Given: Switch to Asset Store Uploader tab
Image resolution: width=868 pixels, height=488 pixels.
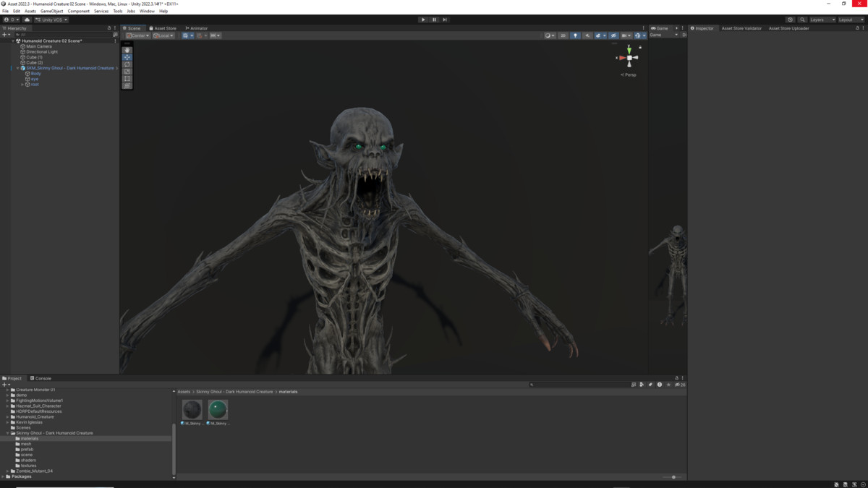Looking at the screenshot, I should [788, 28].
